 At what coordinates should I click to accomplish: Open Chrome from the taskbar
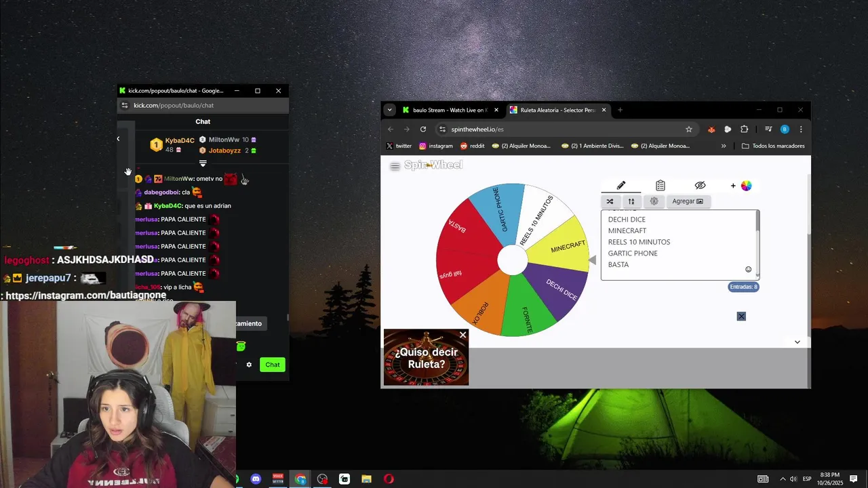point(300,479)
